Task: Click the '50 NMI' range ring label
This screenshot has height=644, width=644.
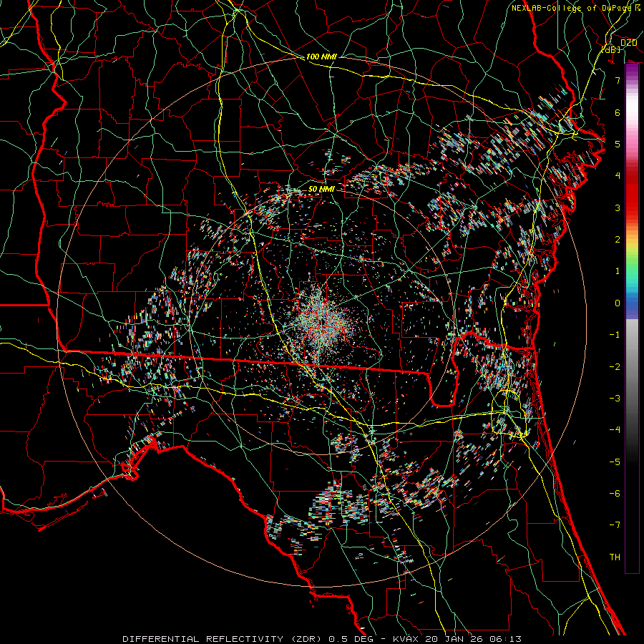Action: [321, 189]
